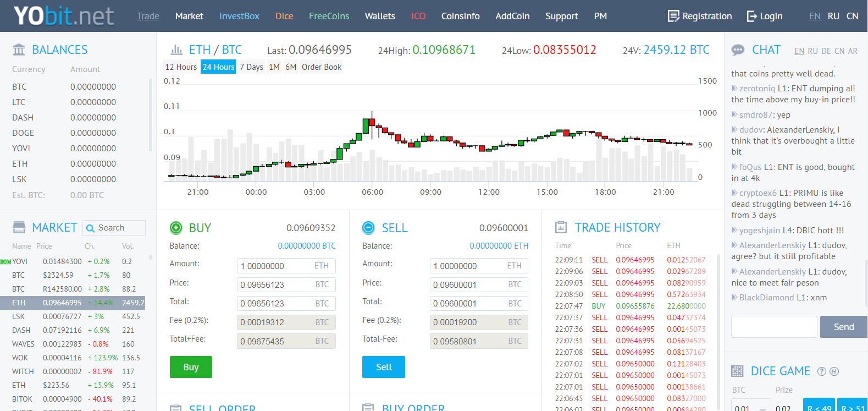Switch to the Order Book tab
The width and height of the screenshot is (868, 411).
point(322,67)
